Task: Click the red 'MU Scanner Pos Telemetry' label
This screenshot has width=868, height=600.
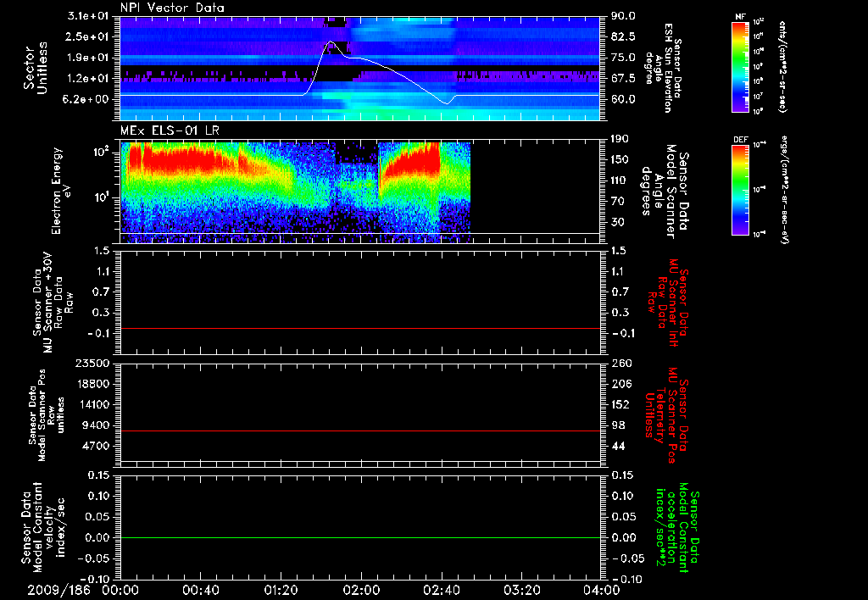Action: click(x=668, y=415)
